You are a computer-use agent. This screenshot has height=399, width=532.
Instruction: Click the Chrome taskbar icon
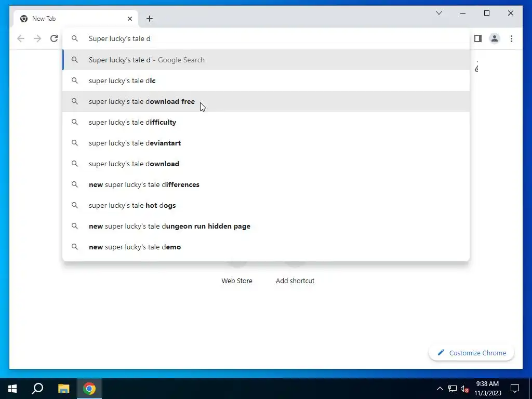pyautogui.click(x=89, y=389)
